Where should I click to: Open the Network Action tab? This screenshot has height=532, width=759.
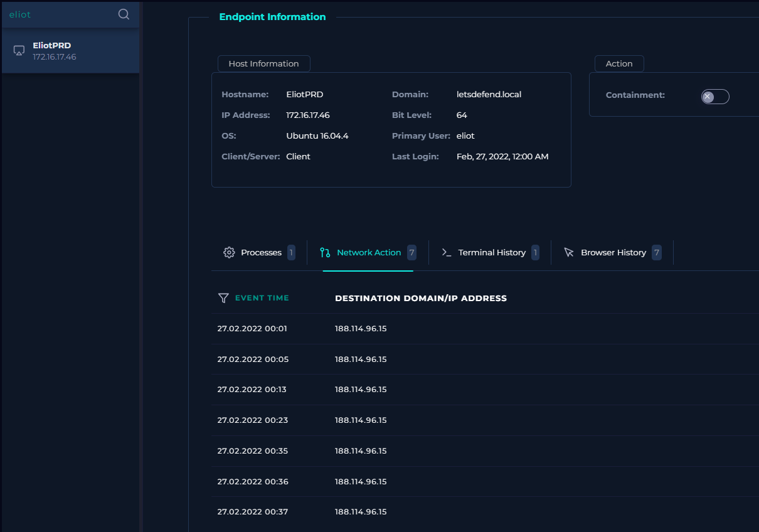[368, 252]
